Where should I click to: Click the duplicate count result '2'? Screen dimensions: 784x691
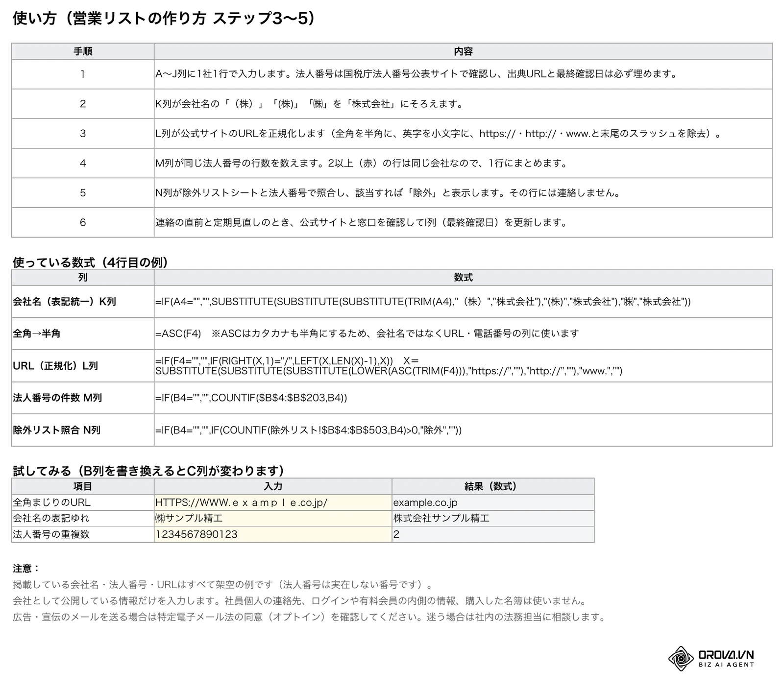click(493, 534)
